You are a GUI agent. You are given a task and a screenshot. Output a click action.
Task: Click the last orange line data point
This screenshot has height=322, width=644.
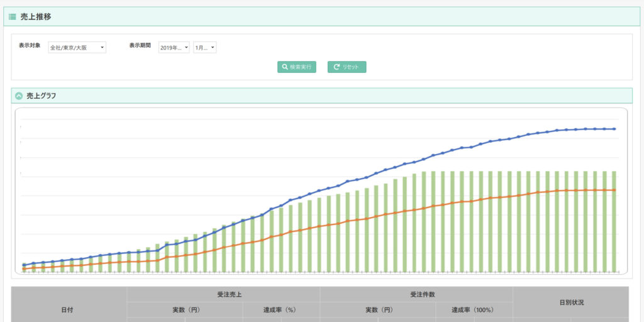pyautogui.click(x=614, y=190)
